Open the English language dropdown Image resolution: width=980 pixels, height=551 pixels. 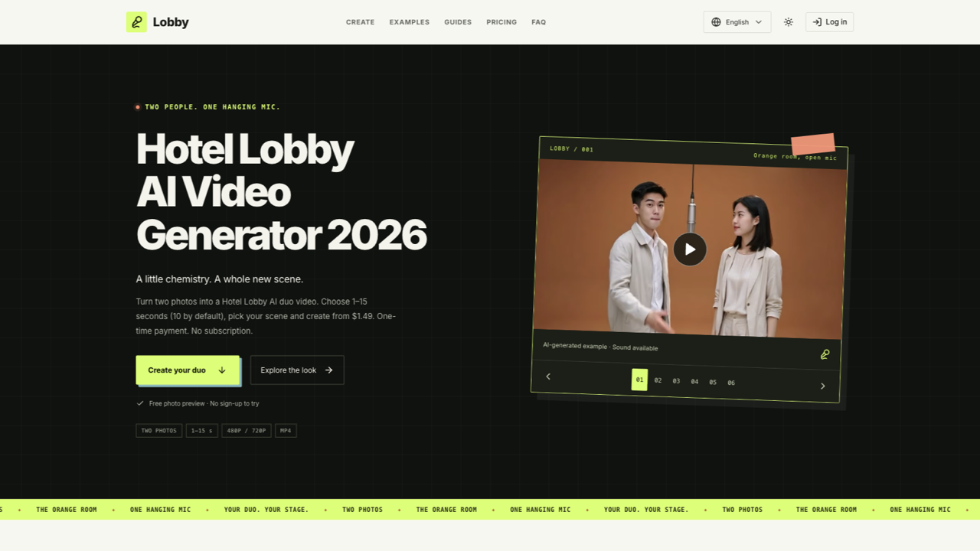(737, 22)
